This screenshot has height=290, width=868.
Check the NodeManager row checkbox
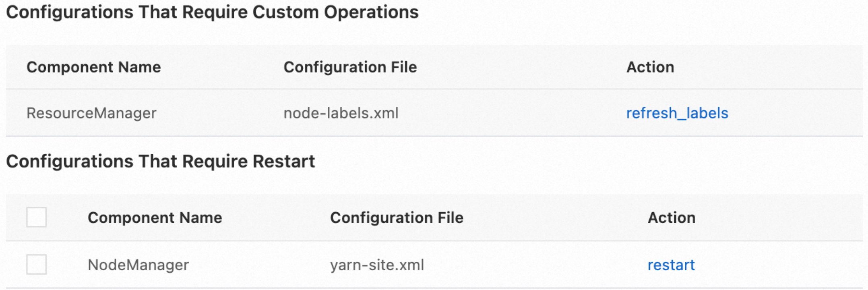coord(37,265)
